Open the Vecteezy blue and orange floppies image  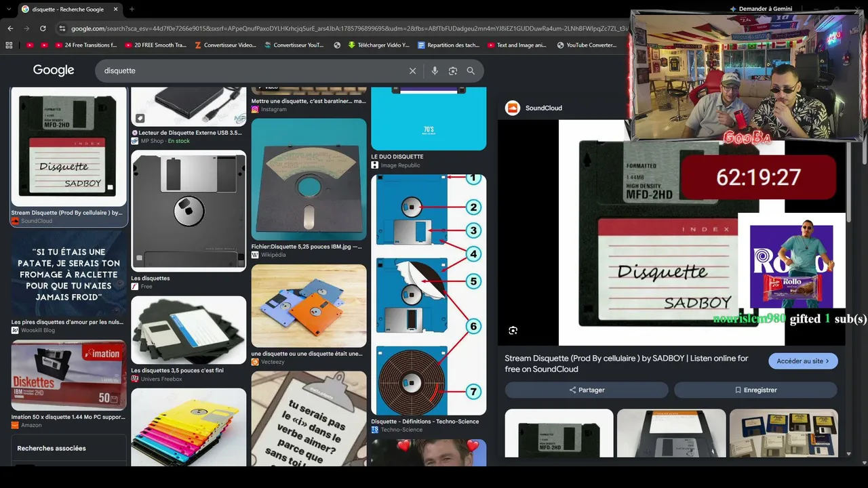pos(309,306)
